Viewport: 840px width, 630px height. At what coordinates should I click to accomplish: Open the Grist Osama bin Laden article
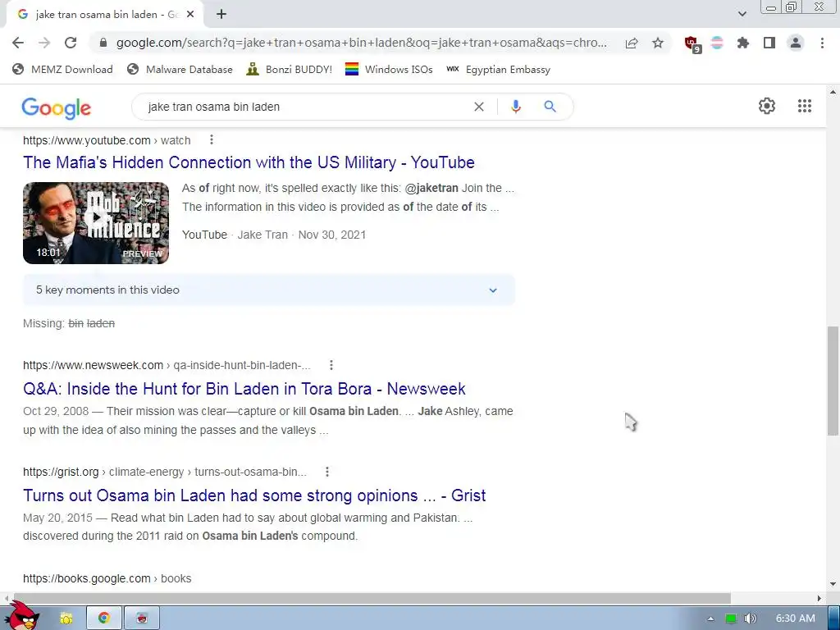click(254, 495)
